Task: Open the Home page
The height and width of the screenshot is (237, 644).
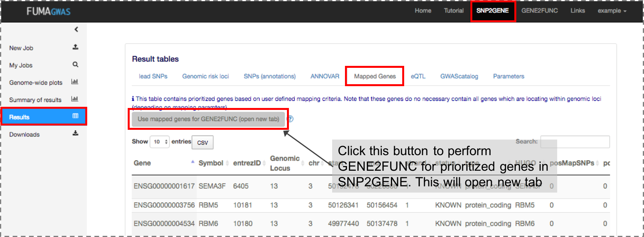Action: (x=423, y=11)
